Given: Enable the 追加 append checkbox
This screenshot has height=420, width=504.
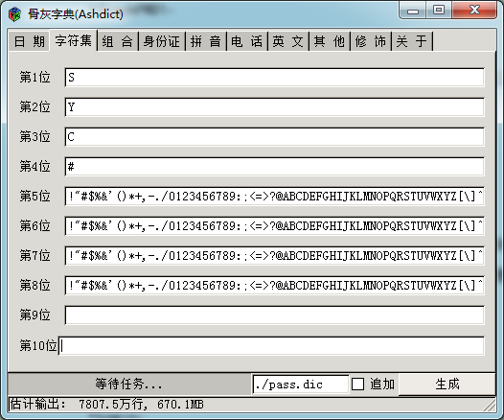Looking at the screenshot, I should (x=357, y=384).
